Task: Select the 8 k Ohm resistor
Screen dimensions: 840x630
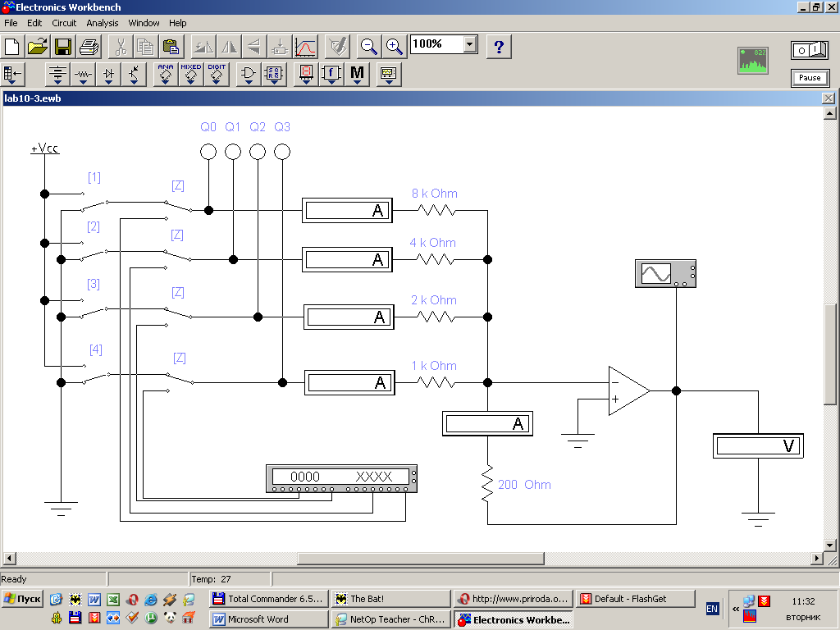Action: (436, 211)
